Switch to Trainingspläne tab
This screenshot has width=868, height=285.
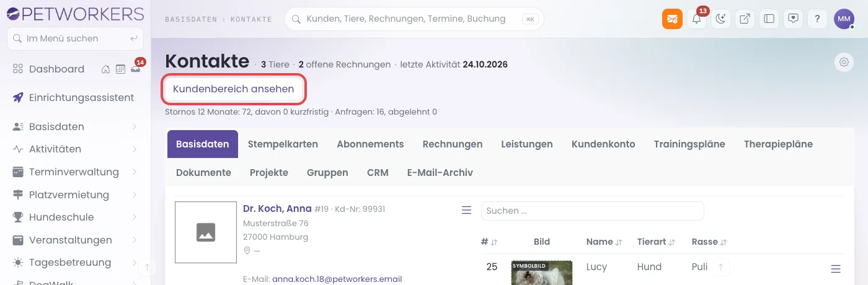point(689,144)
